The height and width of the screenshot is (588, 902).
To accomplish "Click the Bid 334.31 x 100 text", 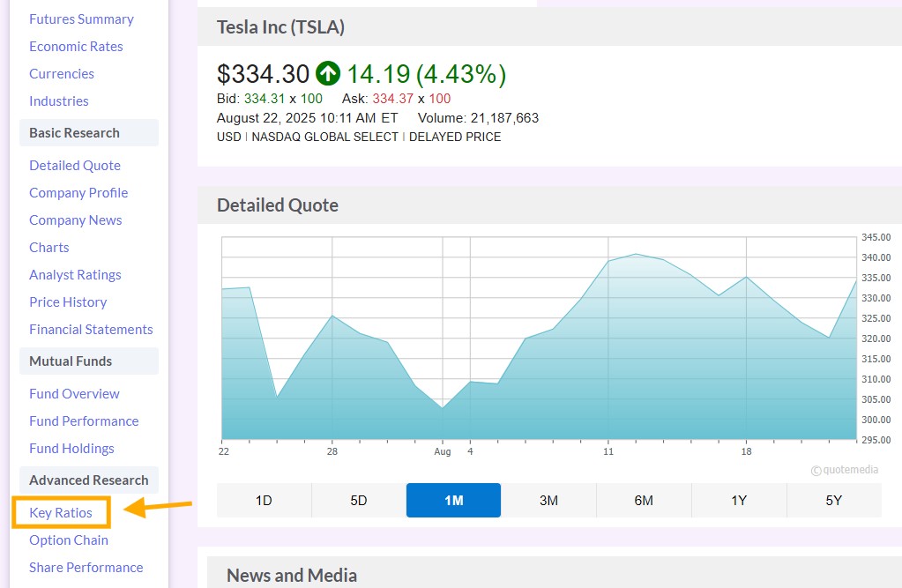I will point(269,99).
